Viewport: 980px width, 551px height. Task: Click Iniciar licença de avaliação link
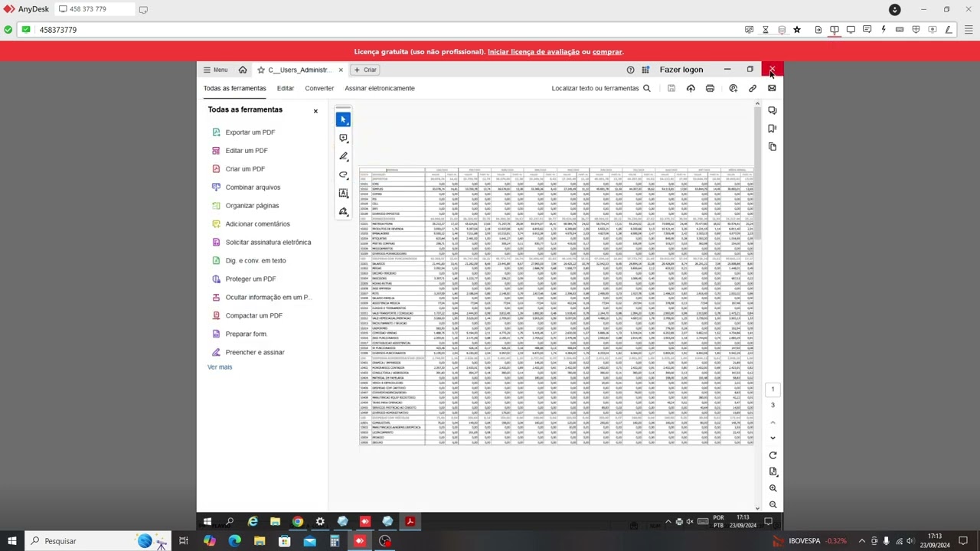(x=534, y=52)
